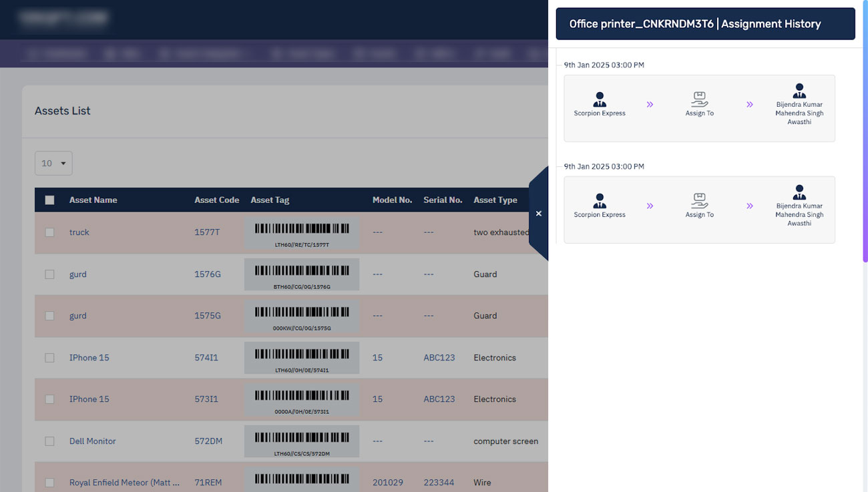Toggle the select-all checkbox in table header

pos(49,200)
